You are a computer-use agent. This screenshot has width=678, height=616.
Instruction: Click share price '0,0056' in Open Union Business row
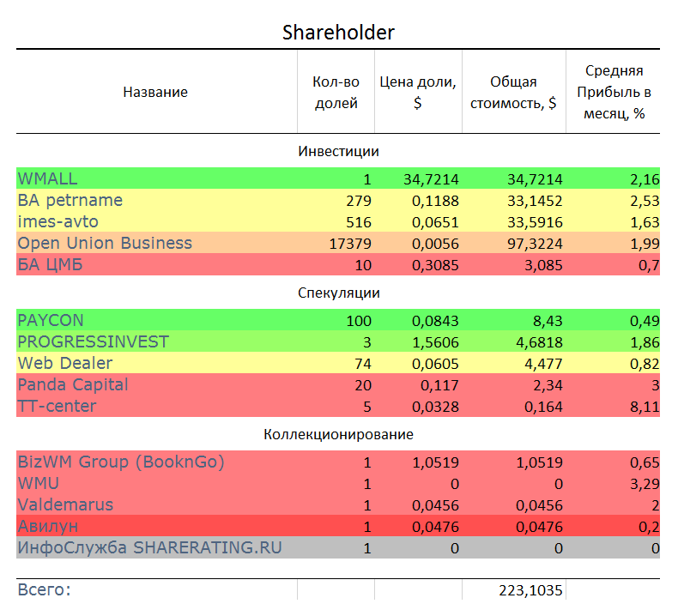[x=435, y=244]
